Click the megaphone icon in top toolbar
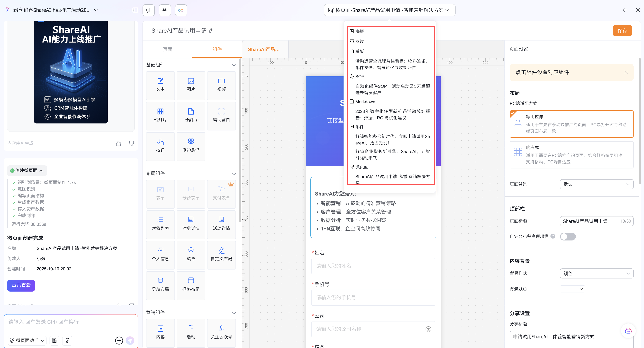644x348 pixels. click(148, 10)
